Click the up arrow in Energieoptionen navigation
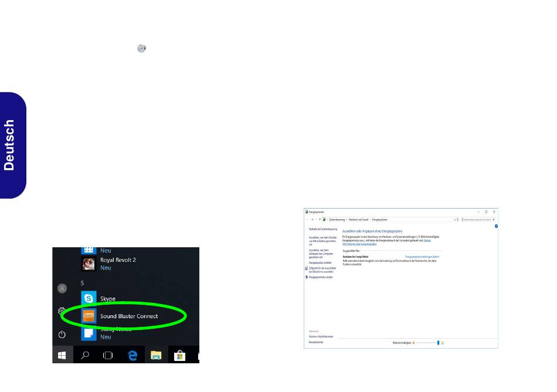 pyautogui.click(x=320, y=219)
